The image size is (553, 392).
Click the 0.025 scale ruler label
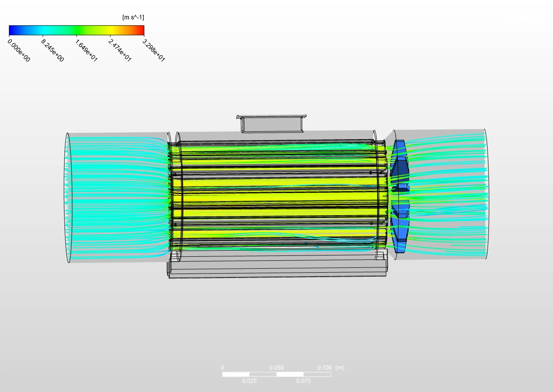(x=249, y=381)
